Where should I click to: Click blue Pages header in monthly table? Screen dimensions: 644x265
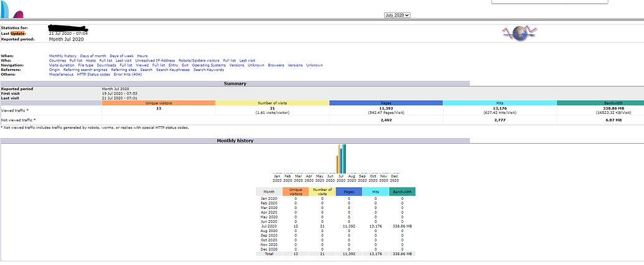[x=349, y=192]
